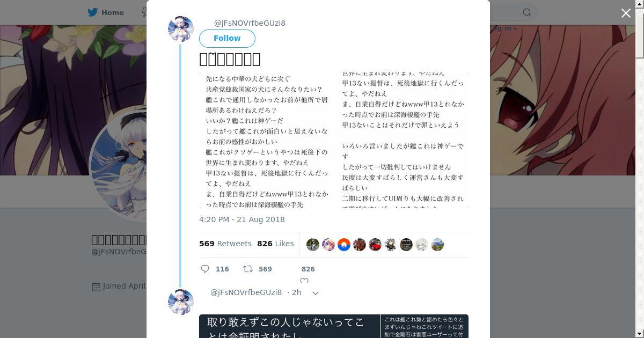Click the retweet arrows icon
644x338 pixels.
(248, 269)
